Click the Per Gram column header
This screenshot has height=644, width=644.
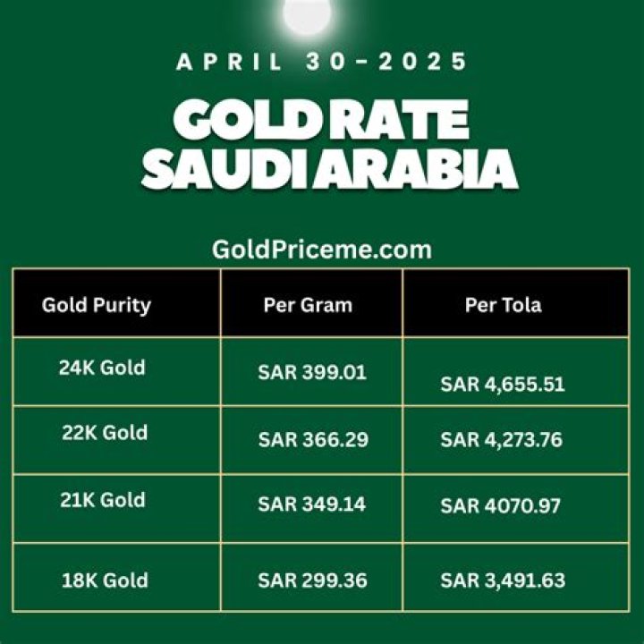click(x=308, y=305)
